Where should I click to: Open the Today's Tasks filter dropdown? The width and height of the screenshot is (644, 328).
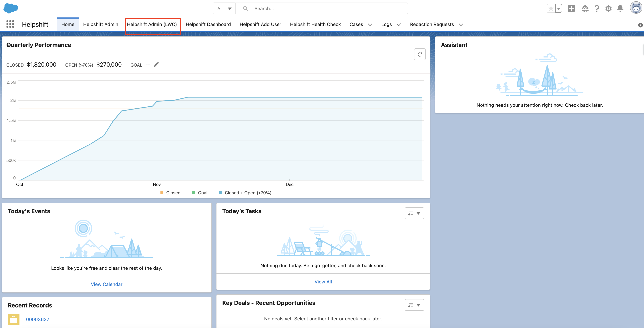coord(414,213)
